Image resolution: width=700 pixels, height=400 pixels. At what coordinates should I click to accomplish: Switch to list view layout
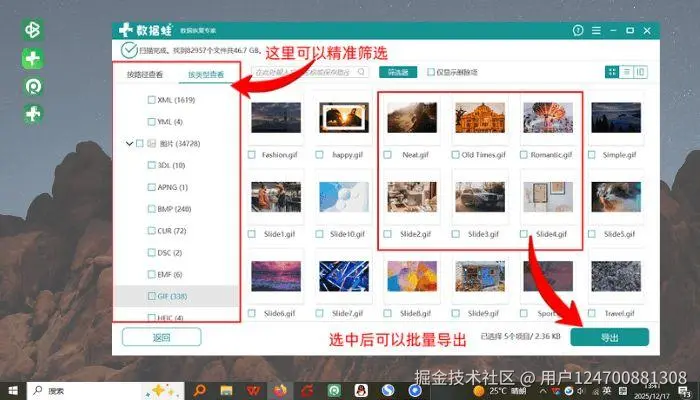626,72
